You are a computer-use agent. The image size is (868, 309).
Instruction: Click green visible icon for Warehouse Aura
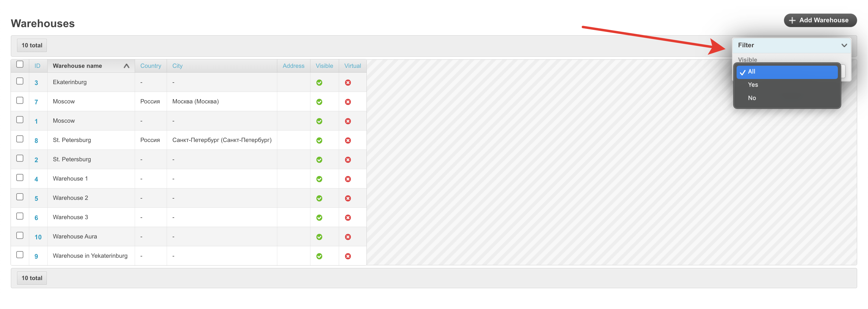[319, 237]
